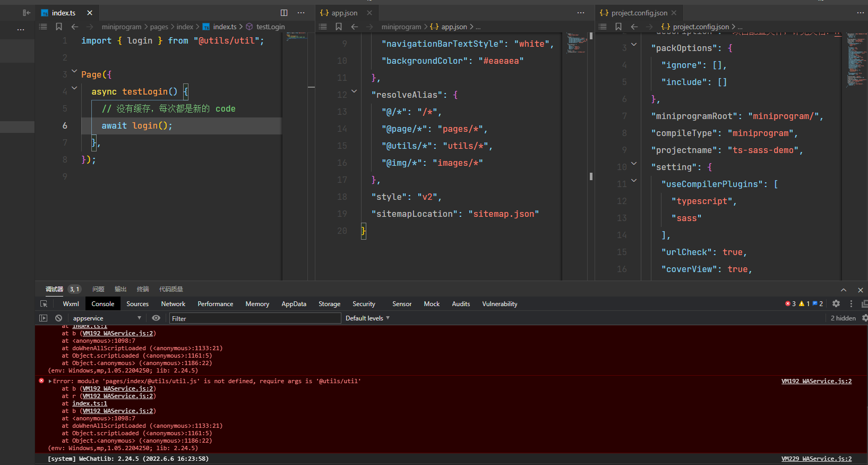Go back using the arrow in the app.json pane

pyautogui.click(x=355, y=27)
